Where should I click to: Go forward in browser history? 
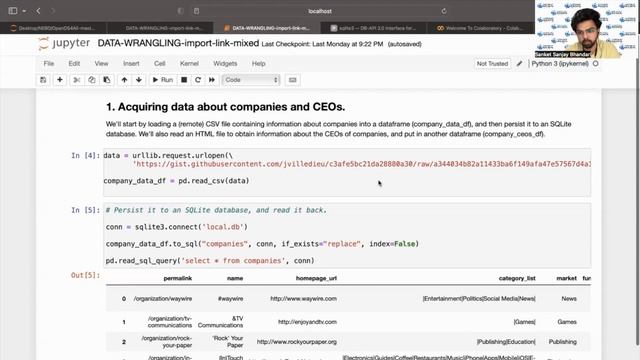coord(53,11)
